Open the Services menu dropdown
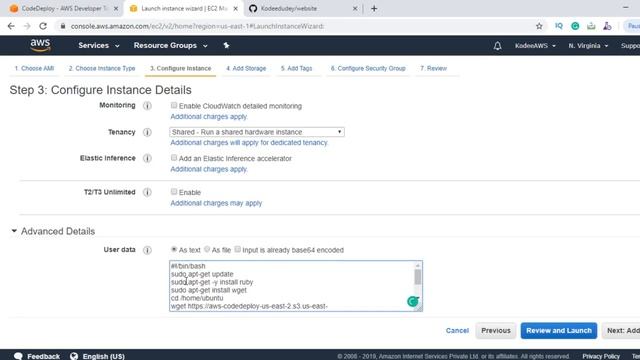 tap(99, 45)
